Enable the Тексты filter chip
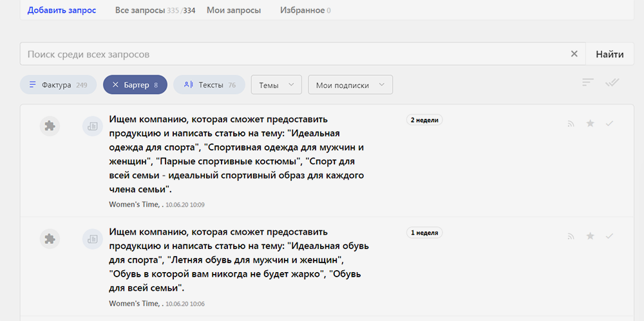The image size is (644, 321). (209, 85)
